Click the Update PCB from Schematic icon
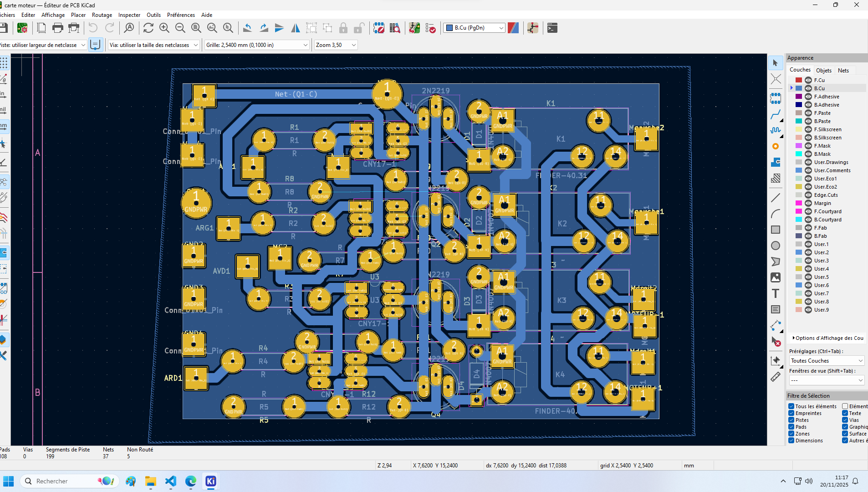The width and height of the screenshot is (868, 492). pyautogui.click(x=379, y=28)
